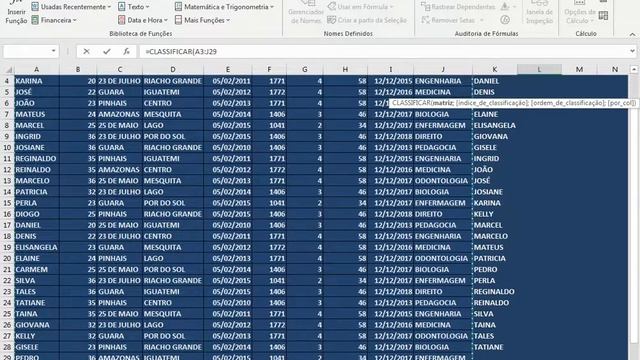Image resolution: width=640 pixels, height=360 pixels.
Task: Select column D header
Action: pyautogui.click(x=173, y=69)
